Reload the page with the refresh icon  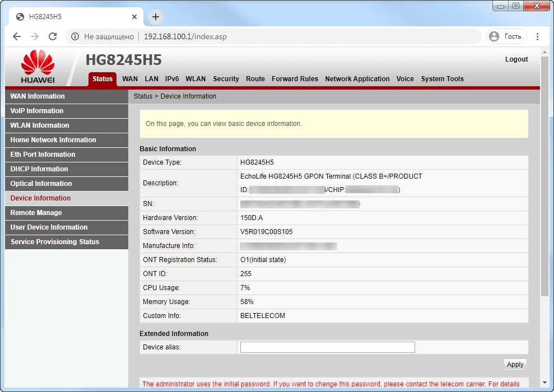click(53, 36)
